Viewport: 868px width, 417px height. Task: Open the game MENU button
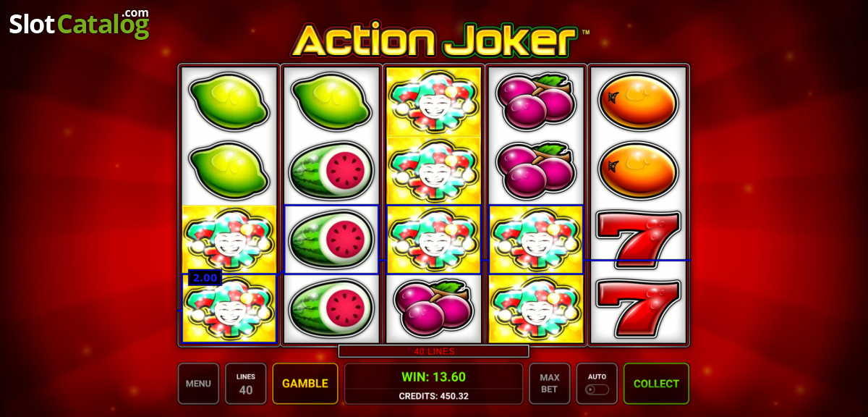coord(198,384)
